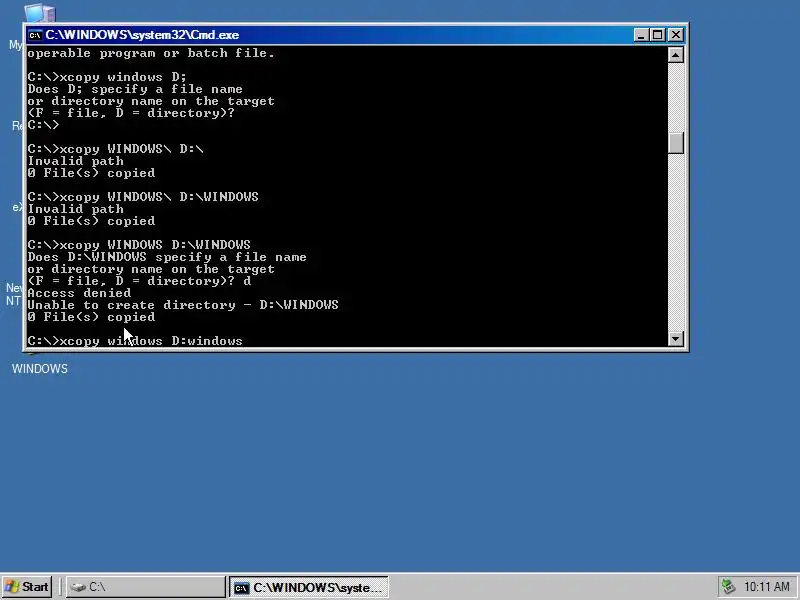This screenshot has height=600, width=800.
Task: Click '(F = file, D = directory)? d' line
Action: [x=139, y=281]
